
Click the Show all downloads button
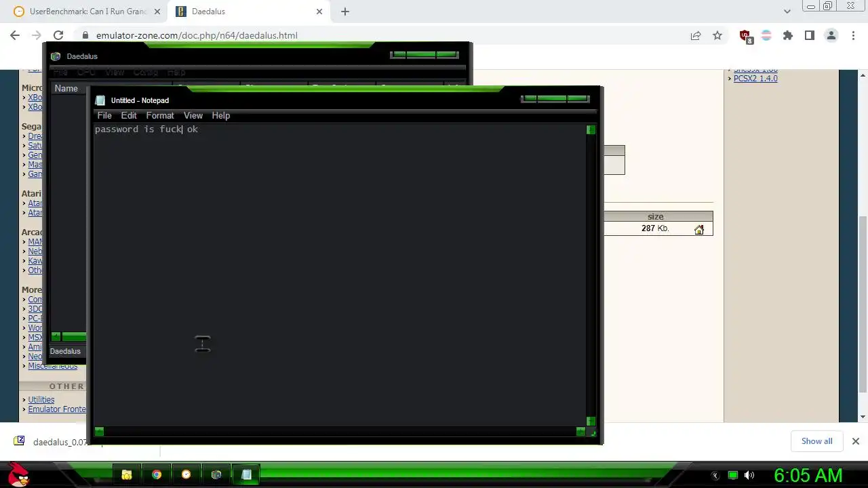[x=816, y=441]
